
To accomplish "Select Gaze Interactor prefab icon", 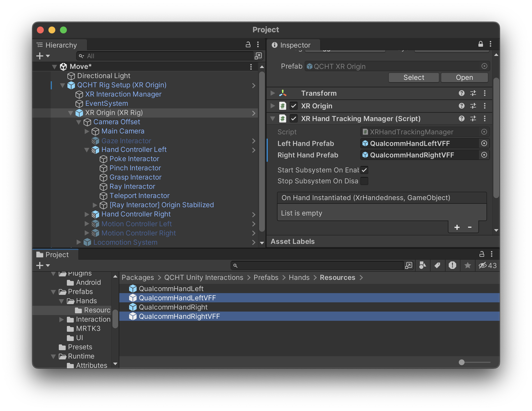I will coord(95,141).
